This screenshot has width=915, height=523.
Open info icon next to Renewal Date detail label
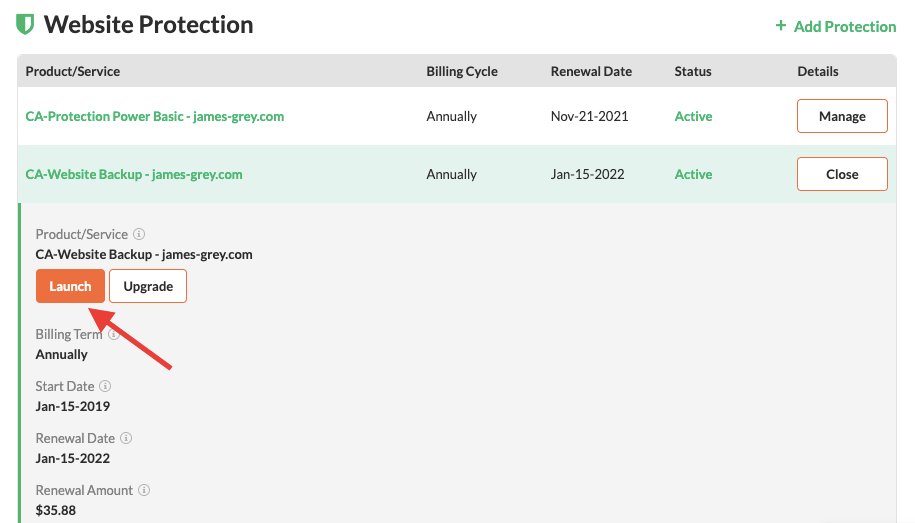126,438
